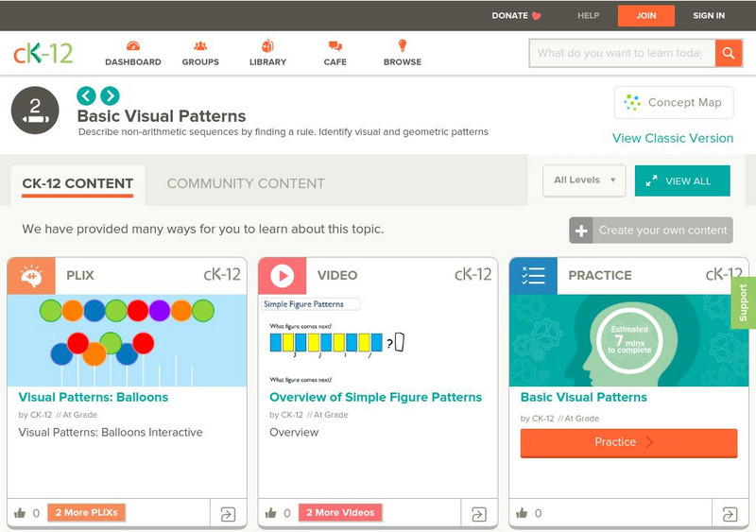Click the orange Practice button
756x532 pixels.
click(628, 442)
